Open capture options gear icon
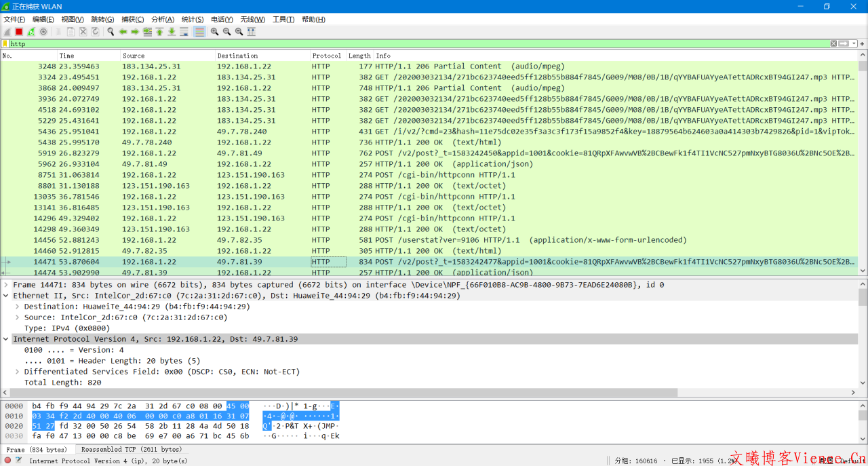This screenshot has height=466, width=868. 43,32
